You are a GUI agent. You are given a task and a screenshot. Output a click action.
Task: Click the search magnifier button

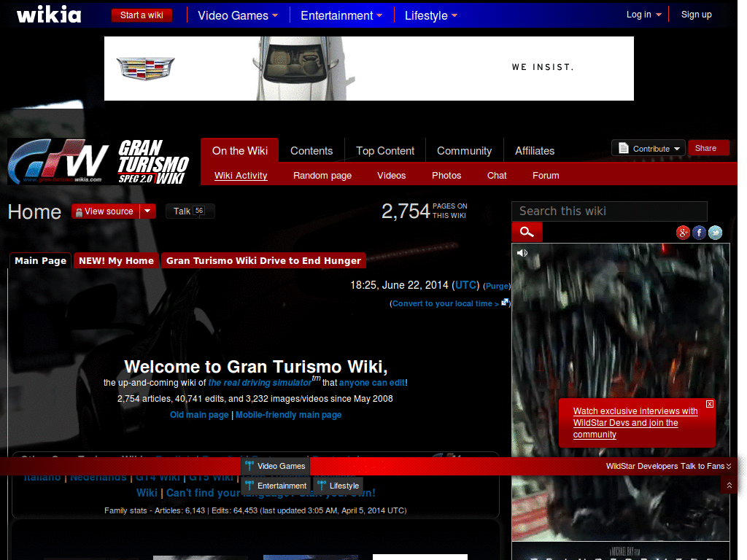(527, 232)
